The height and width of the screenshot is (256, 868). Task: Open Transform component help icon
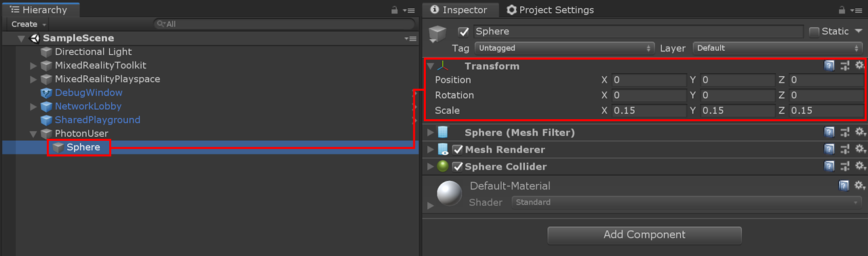click(x=829, y=66)
